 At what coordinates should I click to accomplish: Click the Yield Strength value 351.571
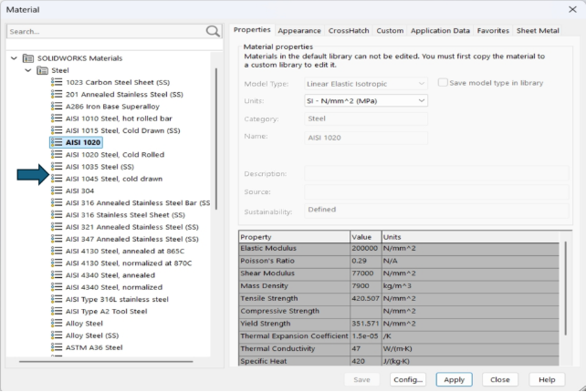365,324
